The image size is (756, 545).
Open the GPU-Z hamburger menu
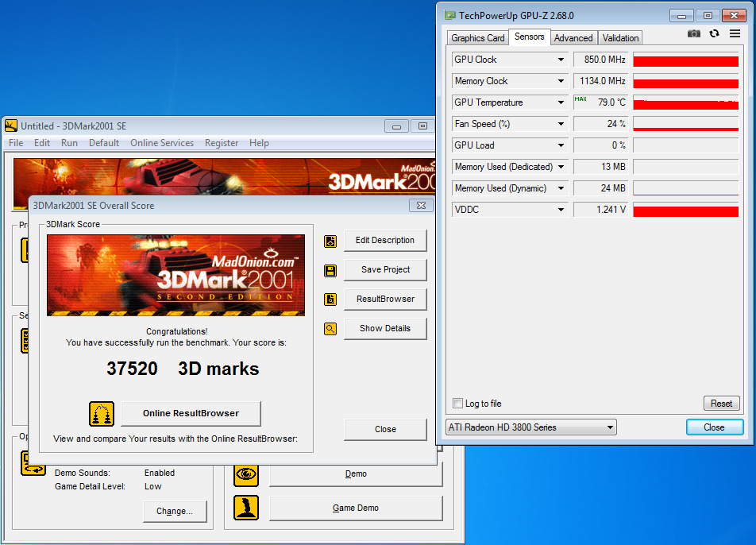pos(735,33)
